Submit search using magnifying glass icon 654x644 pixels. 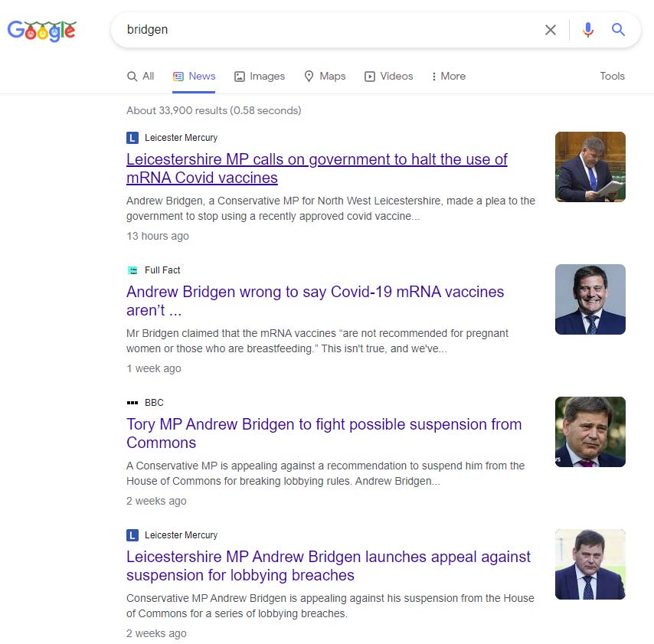coord(618,30)
